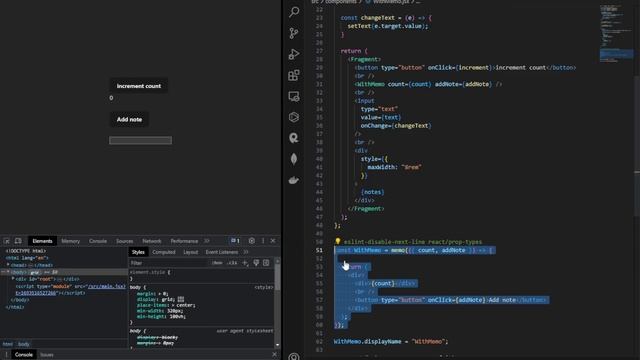Click the Q-shaped activity bar icon
This screenshot has width=640, height=360.
click(294, 138)
